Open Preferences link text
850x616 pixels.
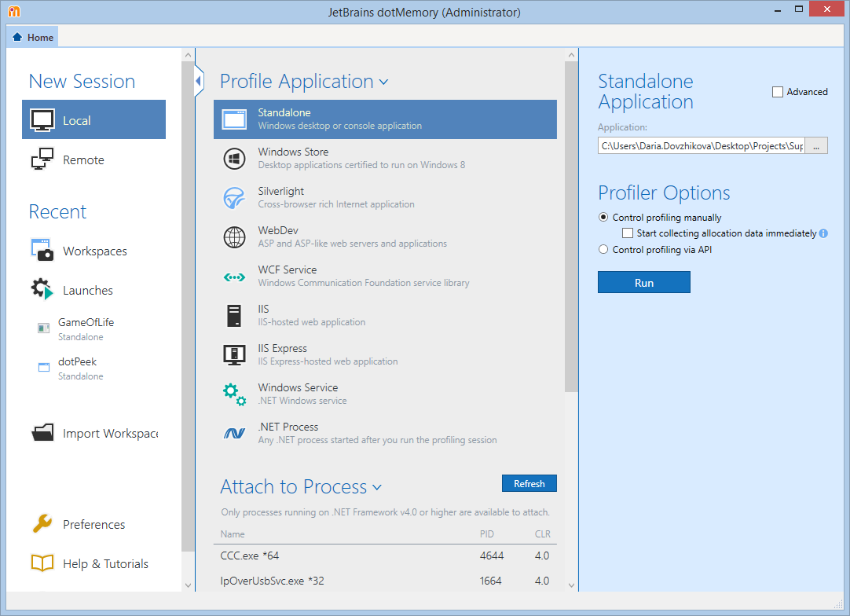pyautogui.click(x=93, y=524)
